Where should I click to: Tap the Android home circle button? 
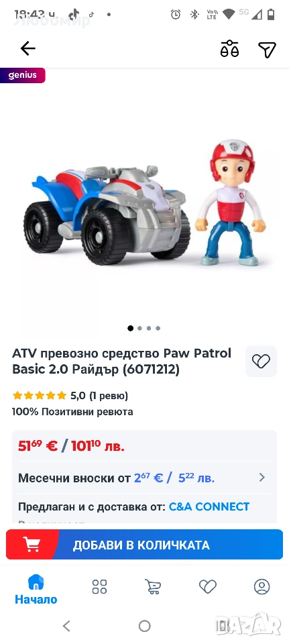tap(145, 625)
